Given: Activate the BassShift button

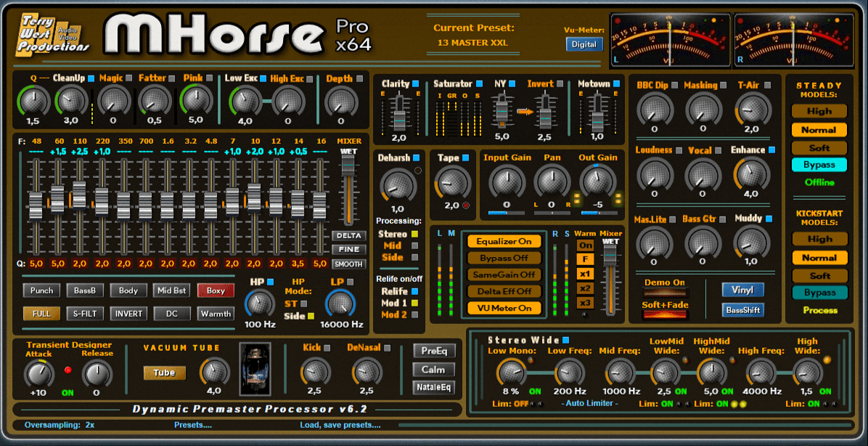Looking at the screenshot, I should 743,309.
